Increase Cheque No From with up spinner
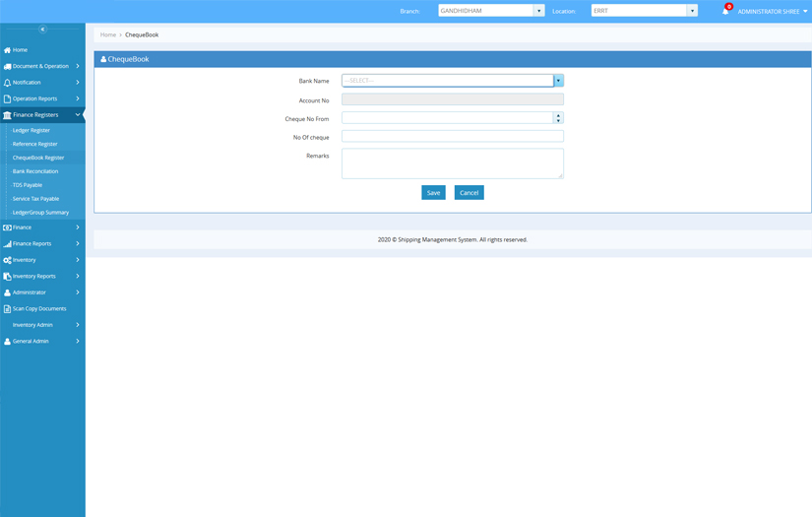Image resolution: width=812 pixels, height=517 pixels. point(558,115)
